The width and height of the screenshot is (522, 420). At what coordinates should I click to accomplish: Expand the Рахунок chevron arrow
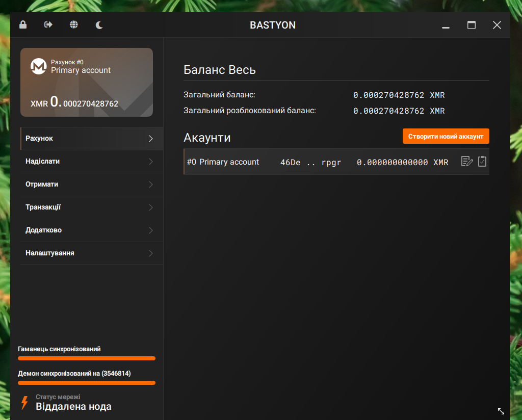click(150, 139)
